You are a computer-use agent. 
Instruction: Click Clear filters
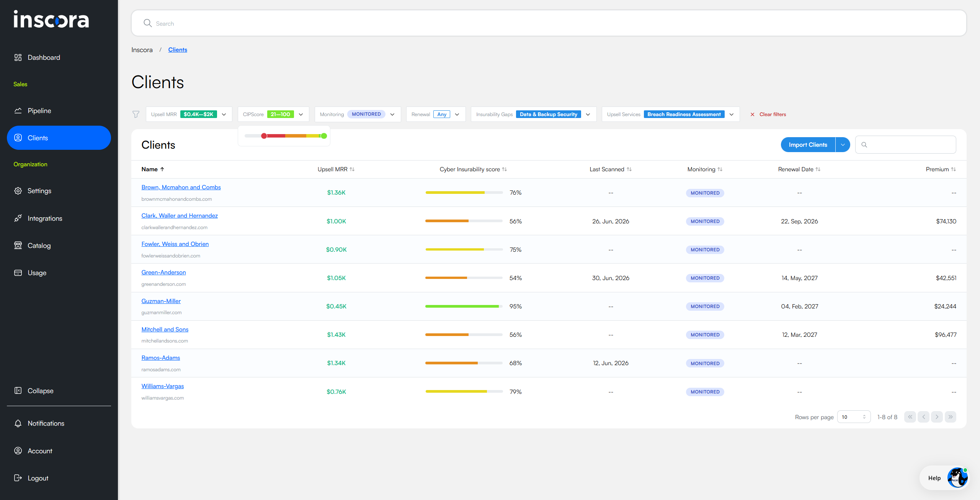[768, 114]
